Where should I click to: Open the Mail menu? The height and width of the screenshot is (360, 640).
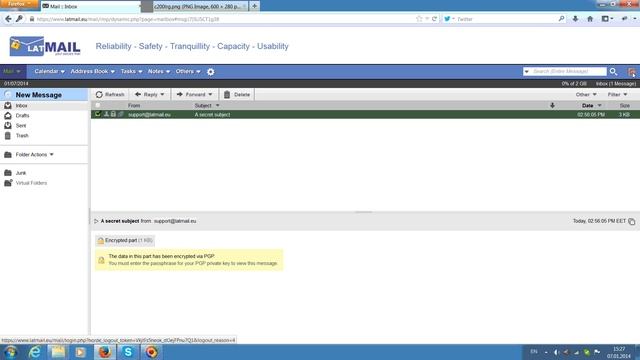(x=11, y=71)
